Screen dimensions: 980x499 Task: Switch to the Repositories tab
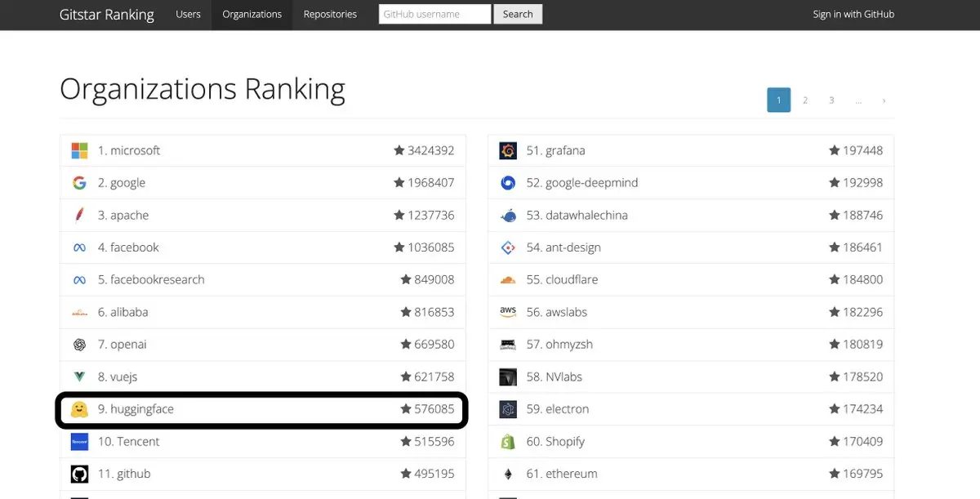coord(330,15)
